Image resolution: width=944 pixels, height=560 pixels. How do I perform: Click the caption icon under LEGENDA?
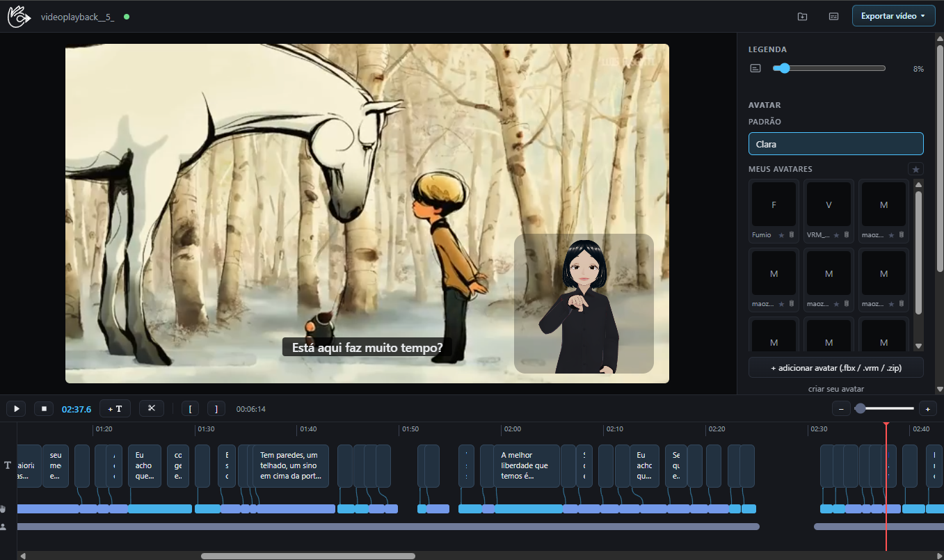click(x=755, y=68)
